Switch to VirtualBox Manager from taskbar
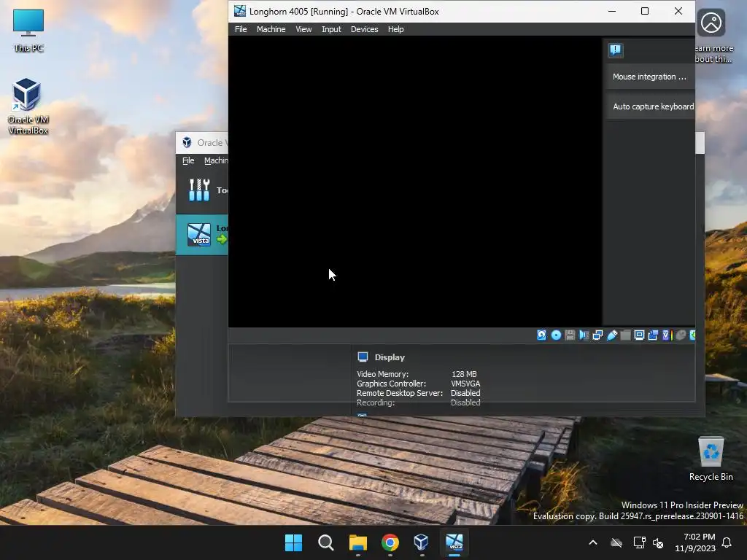Image resolution: width=747 pixels, height=560 pixels. (x=422, y=542)
